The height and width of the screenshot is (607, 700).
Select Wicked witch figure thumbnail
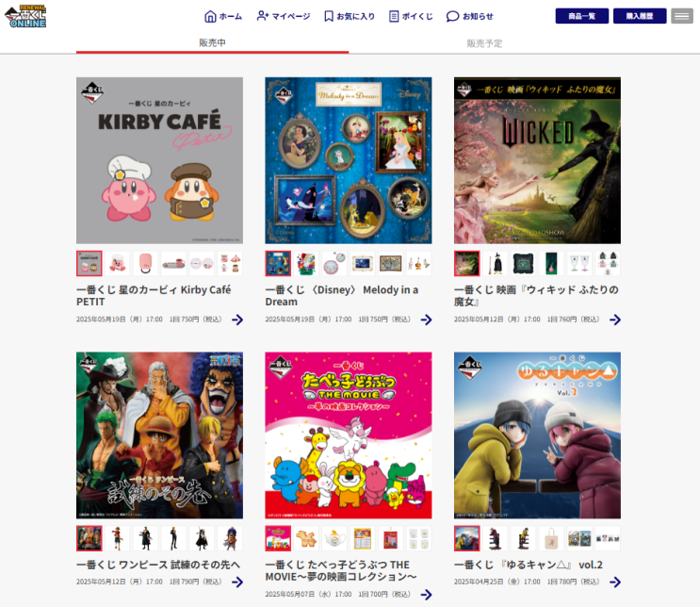pos(496,264)
